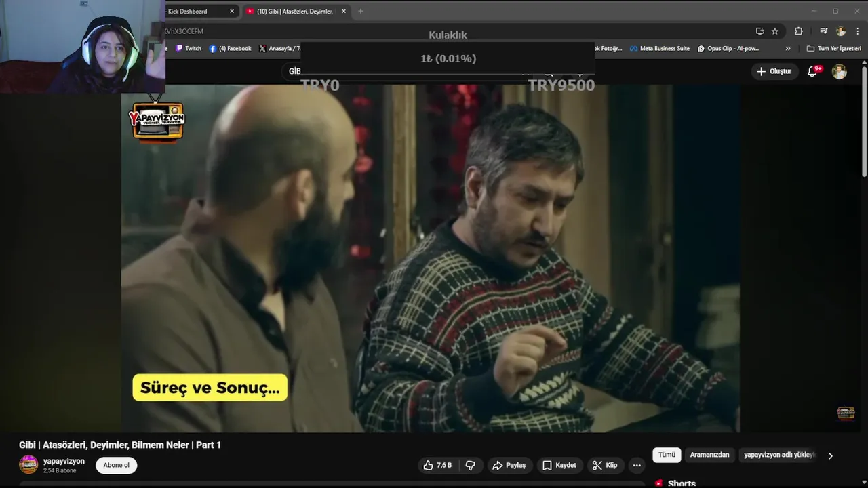Screen dimensions: 868x488
Task: Click install app icon in address bar
Action: click(x=760, y=31)
